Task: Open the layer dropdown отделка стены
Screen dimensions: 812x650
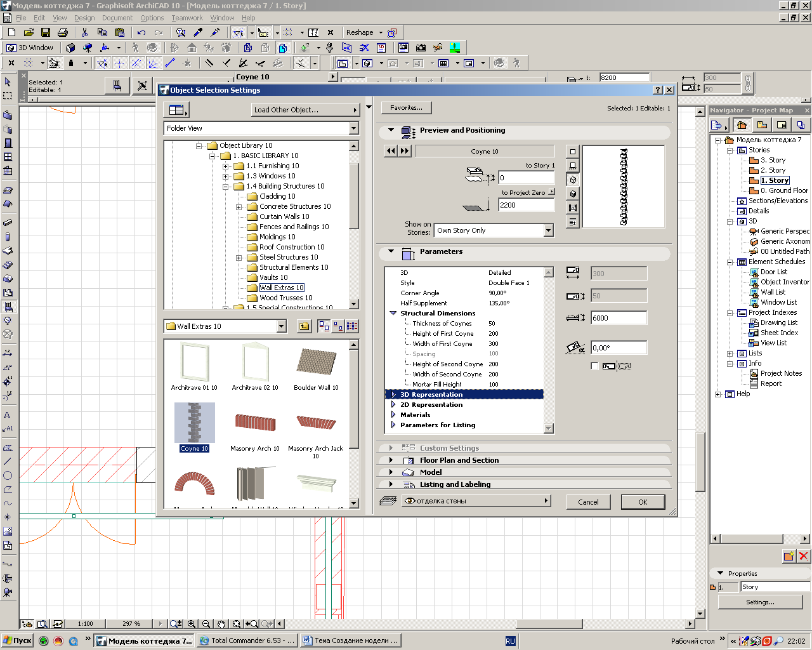Action: 476,501
